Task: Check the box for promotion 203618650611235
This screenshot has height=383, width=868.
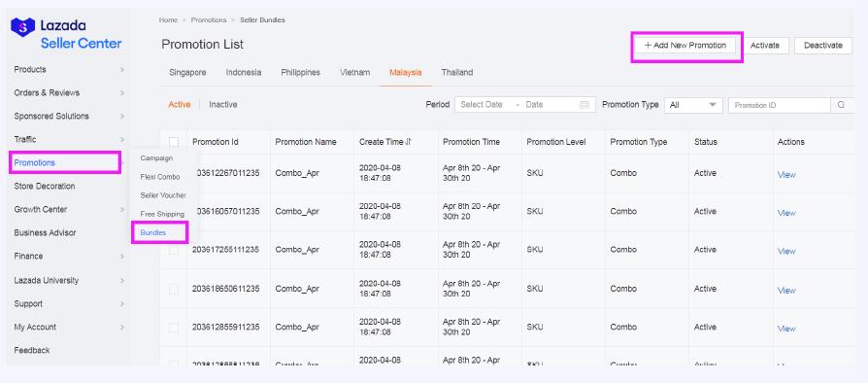Action: [x=174, y=289]
